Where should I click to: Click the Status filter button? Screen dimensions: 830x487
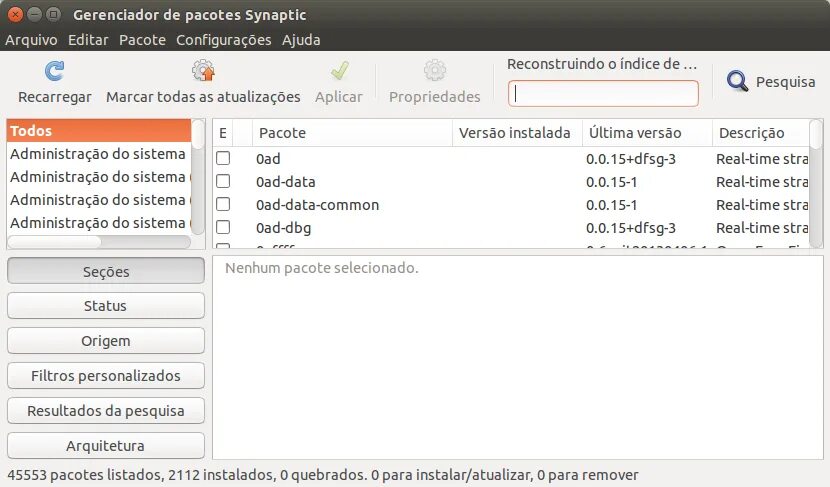click(x=106, y=305)
